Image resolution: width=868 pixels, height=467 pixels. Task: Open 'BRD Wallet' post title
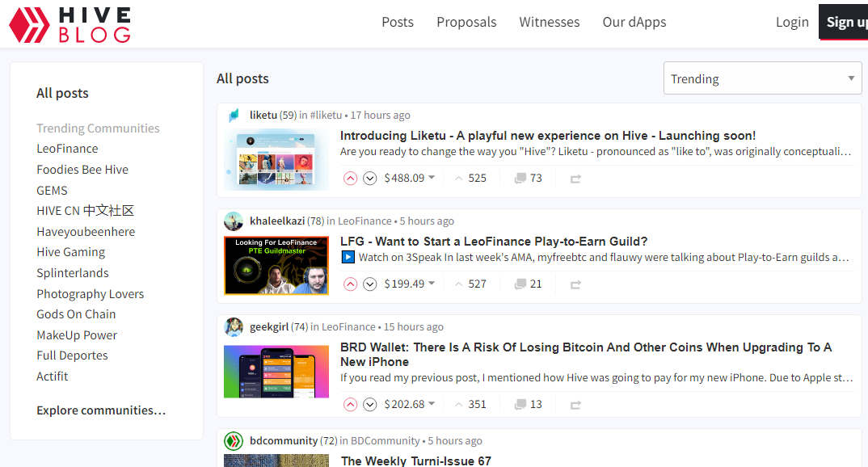[586, 354]
